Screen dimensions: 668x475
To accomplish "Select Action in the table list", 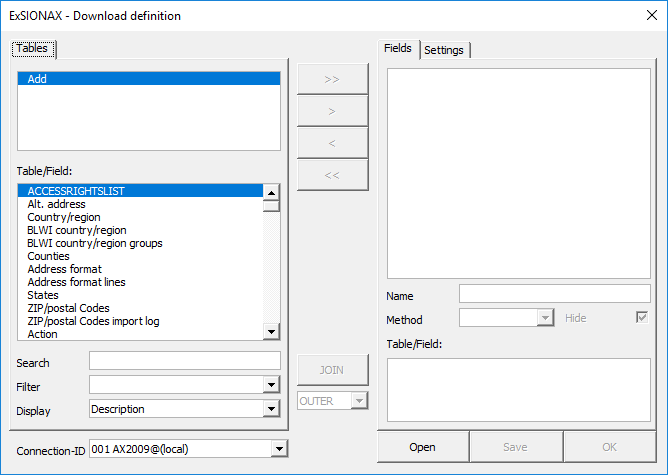I will point(140,334).
